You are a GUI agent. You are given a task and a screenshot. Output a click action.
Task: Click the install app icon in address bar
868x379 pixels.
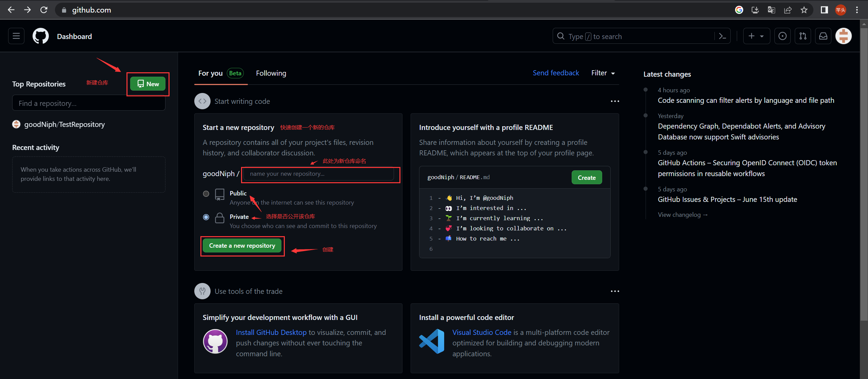pyautogui.click(x=755, y=10)
